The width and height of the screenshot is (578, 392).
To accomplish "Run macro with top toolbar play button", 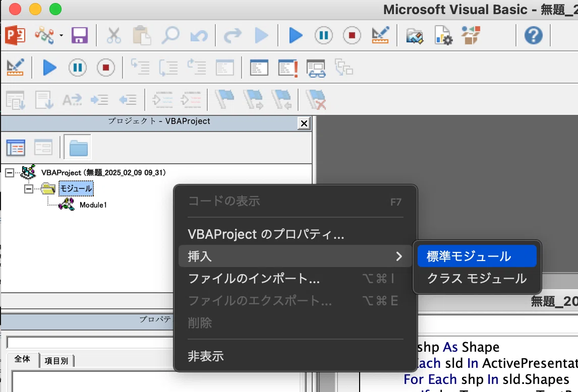I will click(x=295, y=35).
